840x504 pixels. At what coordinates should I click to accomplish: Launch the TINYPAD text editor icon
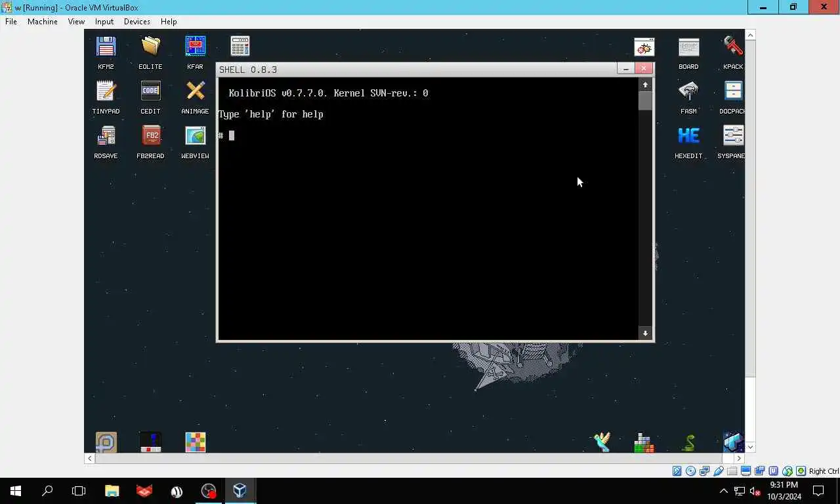pyautogui.click(x=106, y=92)
